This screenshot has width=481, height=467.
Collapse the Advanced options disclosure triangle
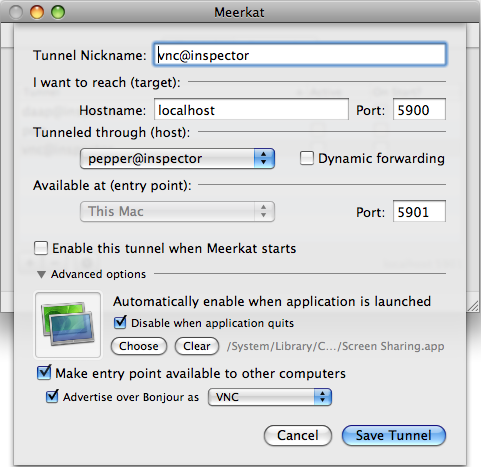(41, 274)
